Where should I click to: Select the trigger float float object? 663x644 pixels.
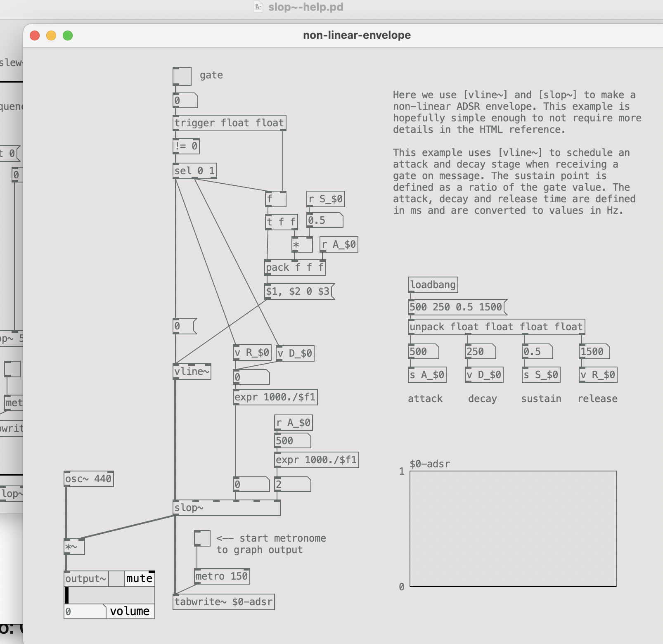pos(229,123)
